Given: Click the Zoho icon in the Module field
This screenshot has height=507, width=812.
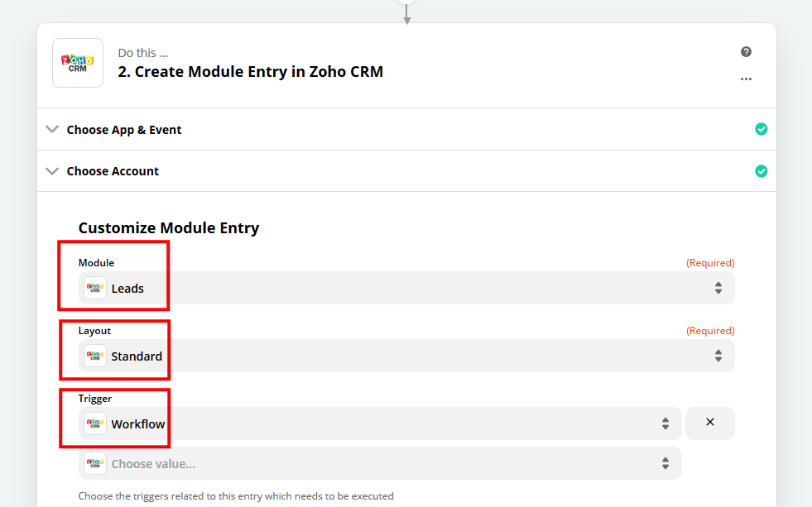Looking at the screenshot, I should 95,288.
